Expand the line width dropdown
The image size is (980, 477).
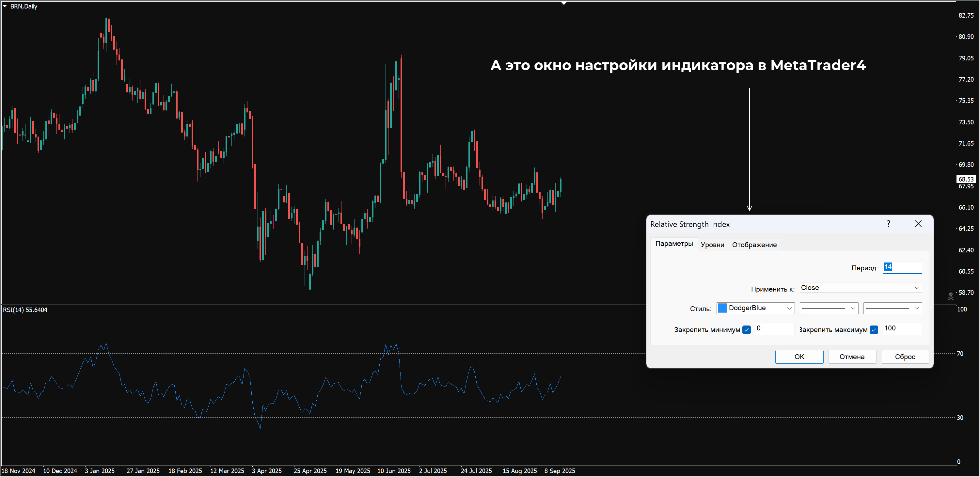click(x=892, y=309)
